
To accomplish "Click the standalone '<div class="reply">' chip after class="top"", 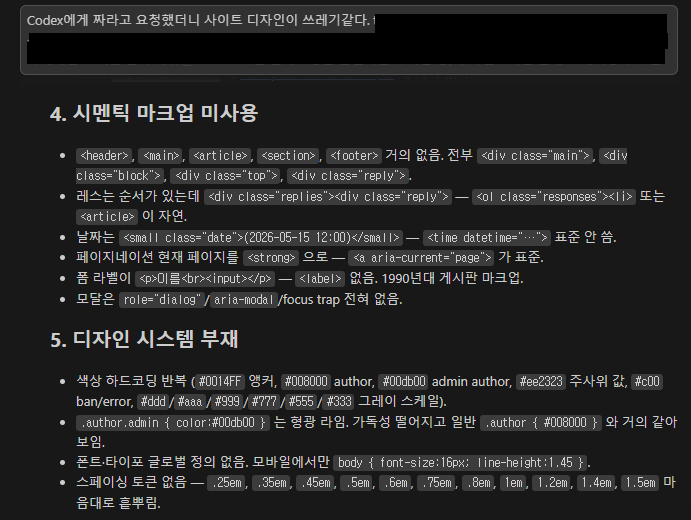I will [x=348, y=176].
